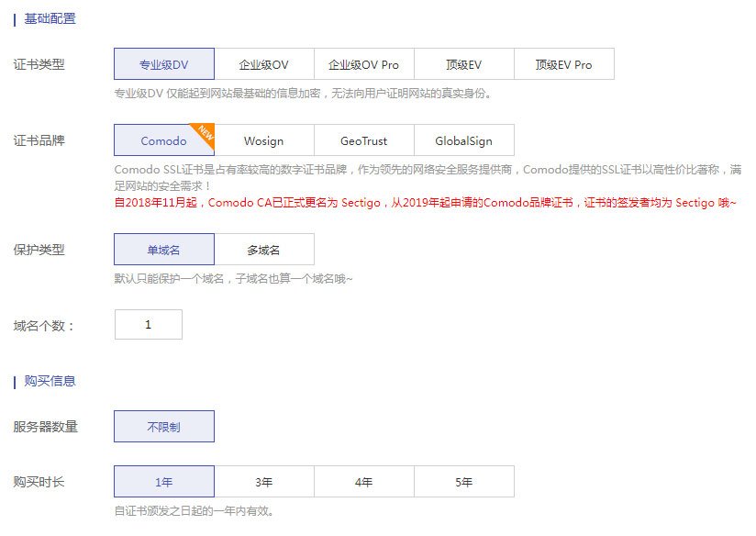The image size is (756, 536).
Task: Select 不限制 server quantity
Action: coord(164,426)
